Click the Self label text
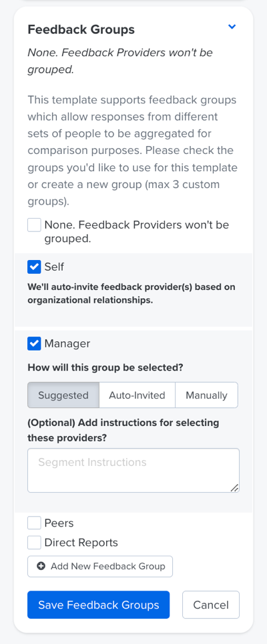This screenshot has width=267, height=644. tap(54, 267)
